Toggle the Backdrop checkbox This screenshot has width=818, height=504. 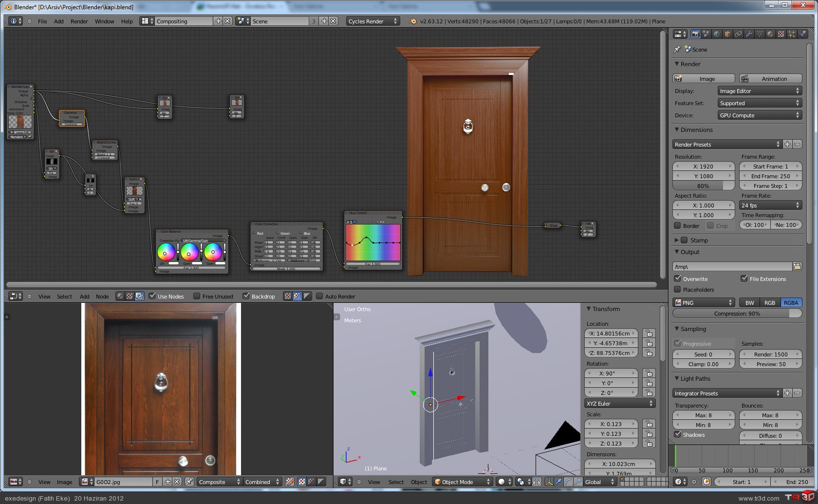246,296
